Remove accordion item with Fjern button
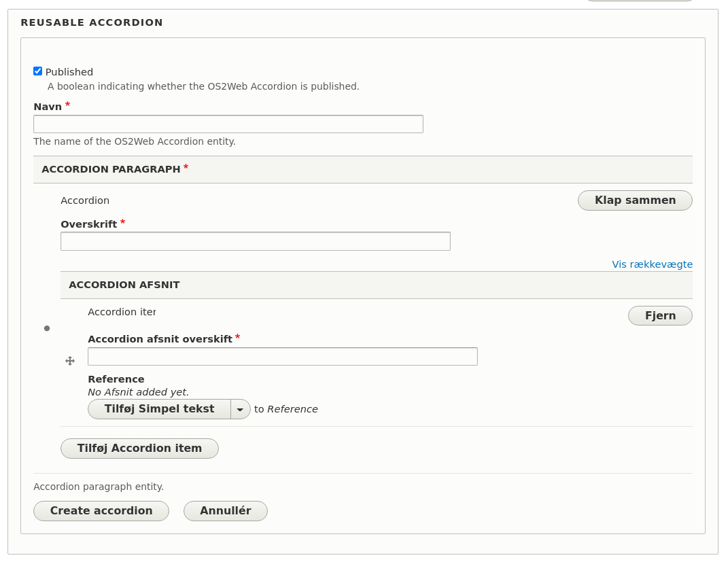This screenshot has height=562, width=728. pyautogui.click(x=660, y=316)
